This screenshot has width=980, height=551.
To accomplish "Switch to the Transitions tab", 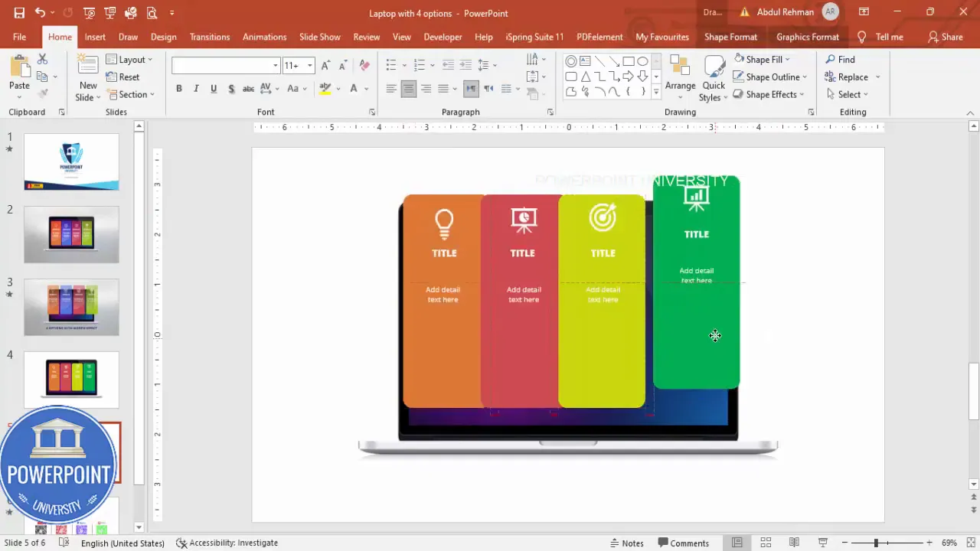I will (x=210, y=37).
